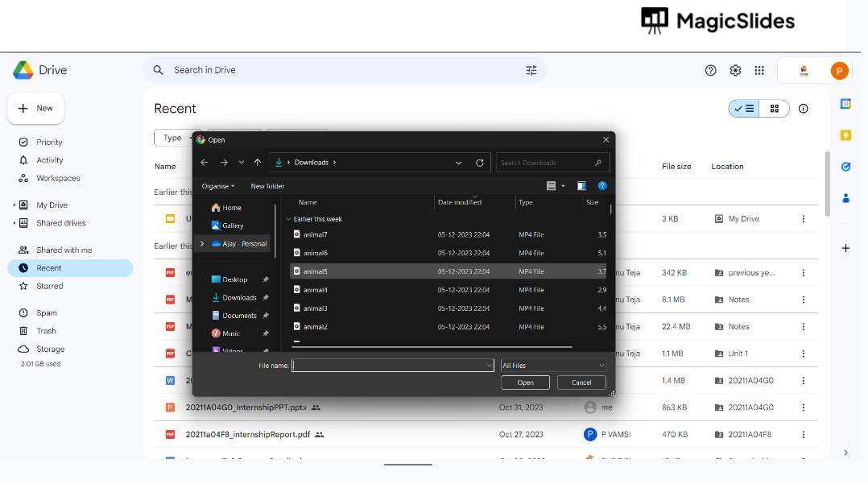Screen dimensions: 868x484
Task: Open the account avatar 'P'
Action: point(839,71)
